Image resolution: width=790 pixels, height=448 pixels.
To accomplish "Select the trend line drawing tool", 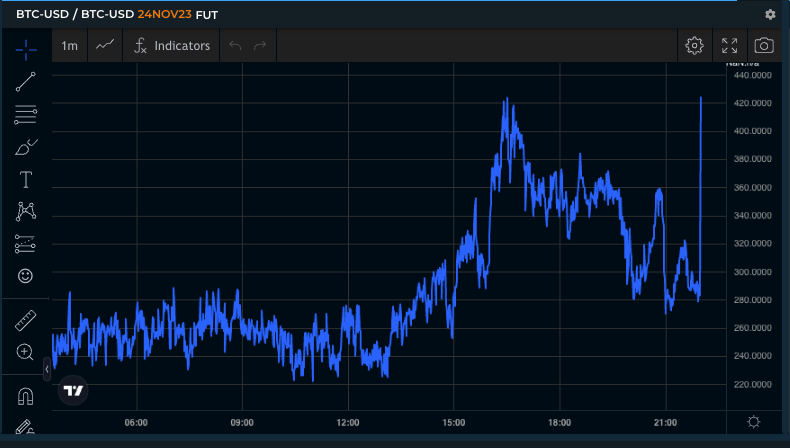I will click(x=26, y=82).
